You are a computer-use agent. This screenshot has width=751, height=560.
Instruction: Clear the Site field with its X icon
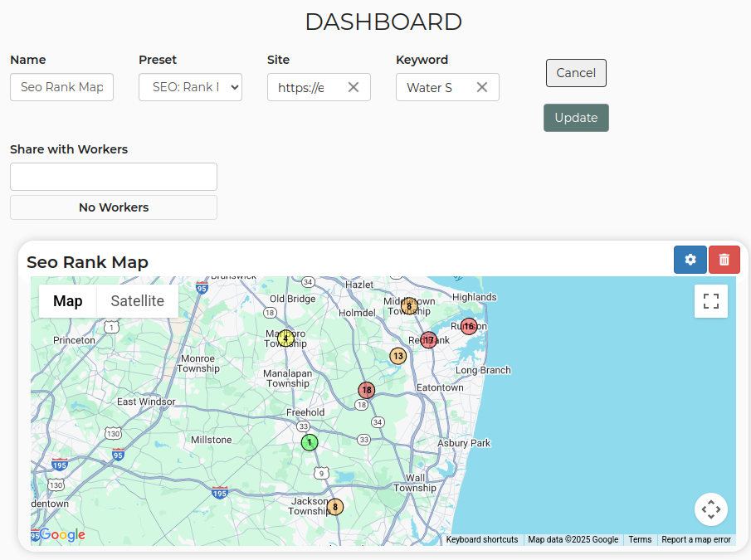(x=354, y=87)
